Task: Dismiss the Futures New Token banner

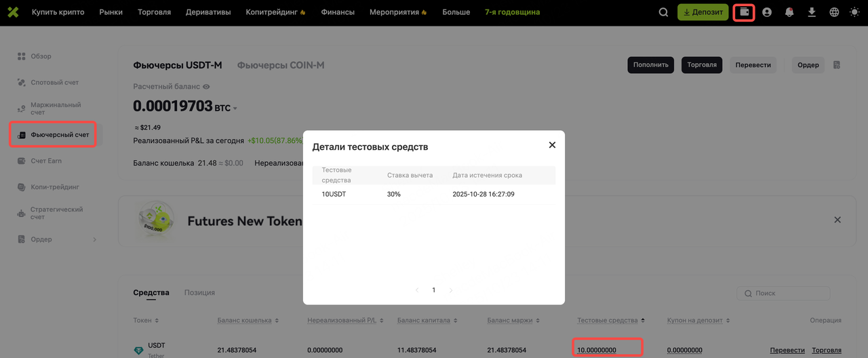Action: point(837,220)
